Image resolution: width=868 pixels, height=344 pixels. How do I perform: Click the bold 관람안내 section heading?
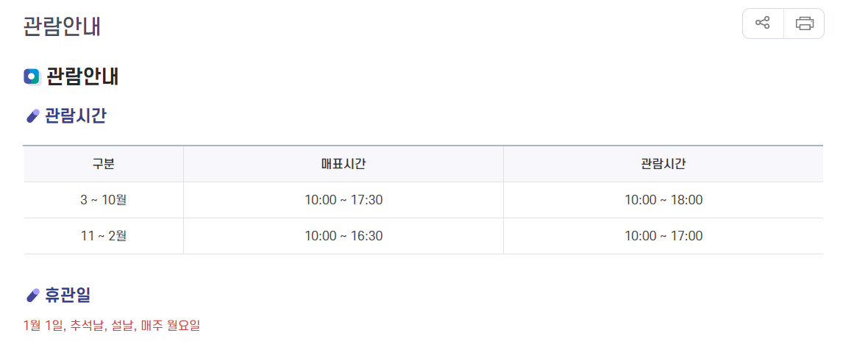tap(82, 76)
